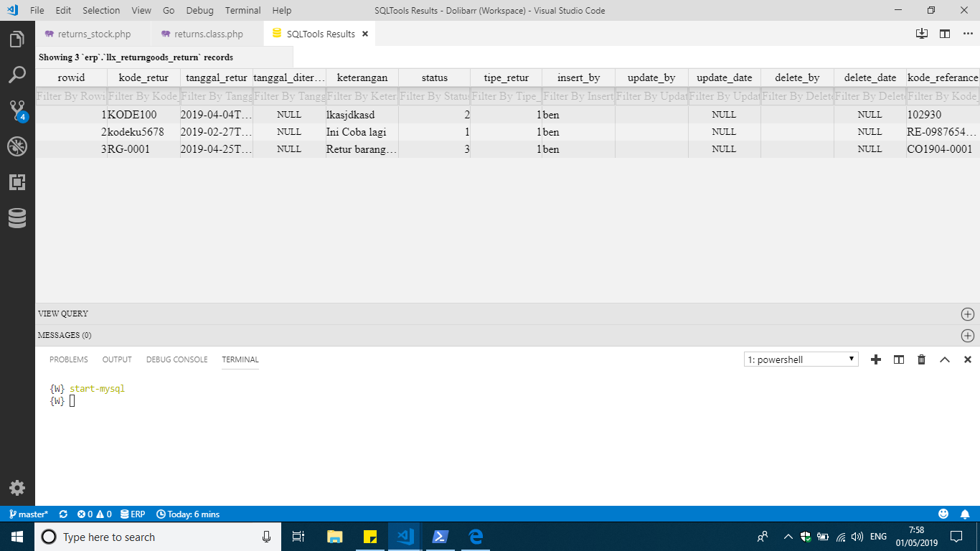Click the feedback smiley in status bar
Screen dimensions: 980x551
943,514
